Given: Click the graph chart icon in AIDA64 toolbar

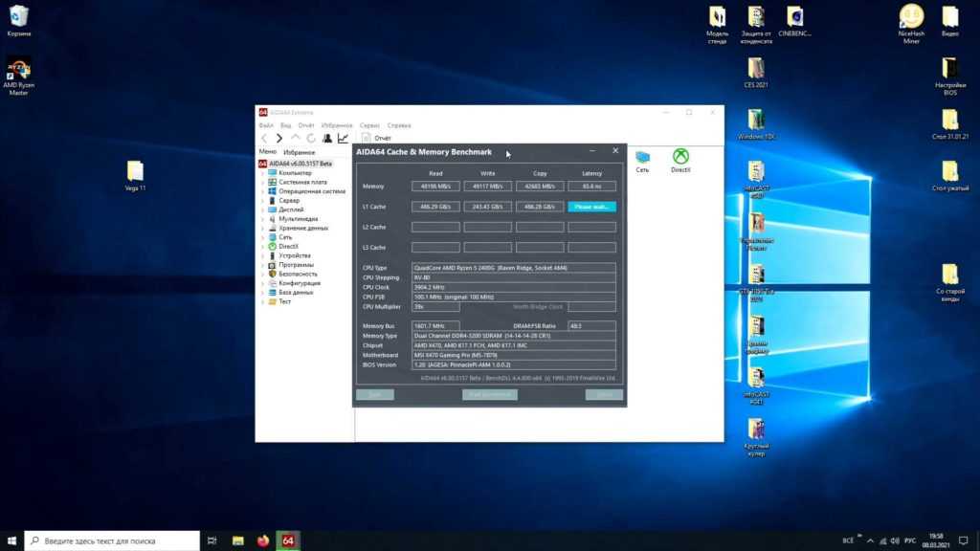Looking at the screenshot, I should point(343,139).
